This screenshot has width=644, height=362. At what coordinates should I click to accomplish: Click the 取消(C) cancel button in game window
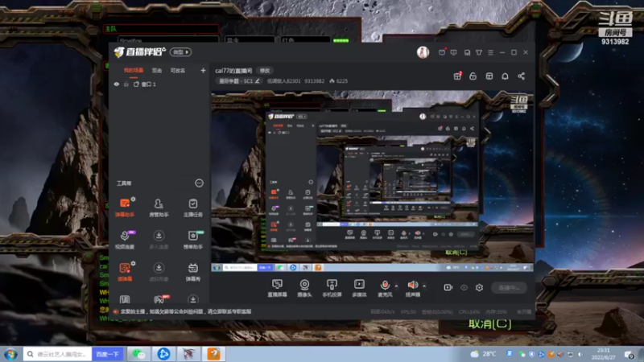click(490, 324)
